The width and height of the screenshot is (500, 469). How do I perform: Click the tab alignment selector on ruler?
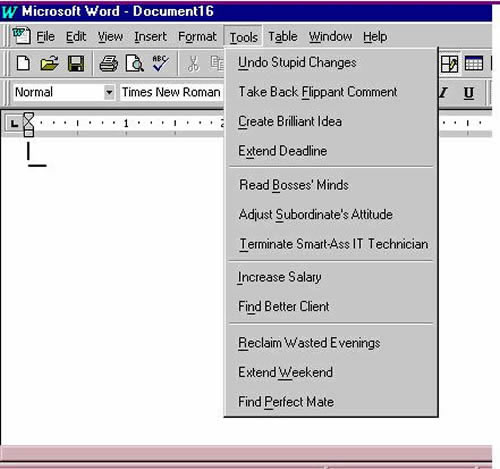tap(14, 124)
